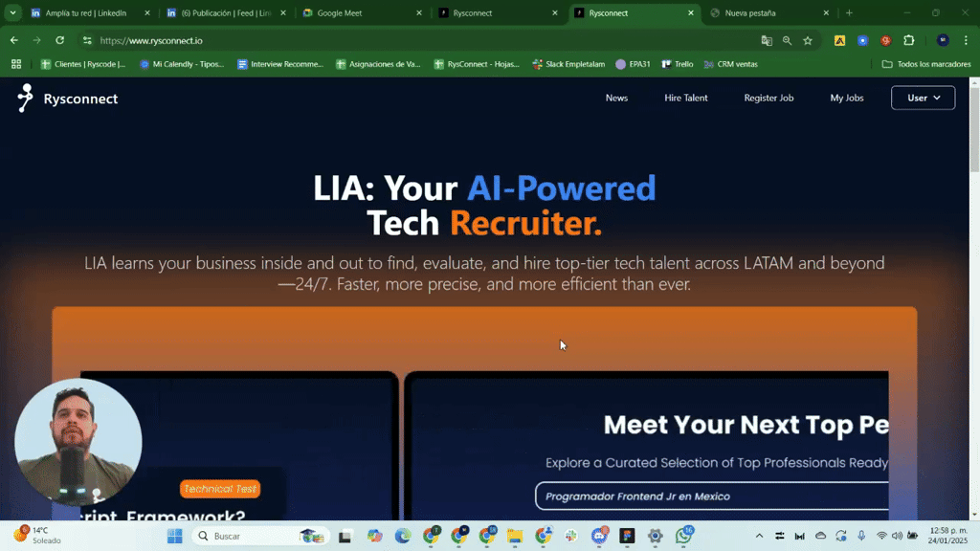Open Chrome three-dot menu
Screen dimensions: 980x551
tap(966, 40)
